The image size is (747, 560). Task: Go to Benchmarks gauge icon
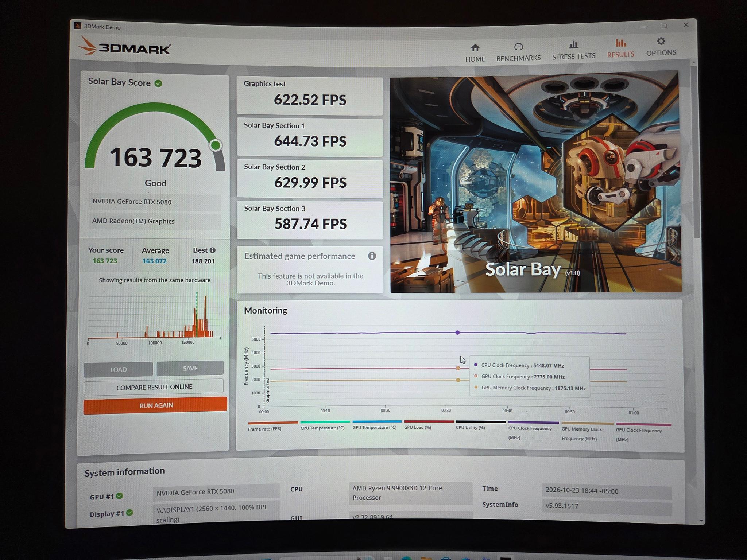coord(518,47)
